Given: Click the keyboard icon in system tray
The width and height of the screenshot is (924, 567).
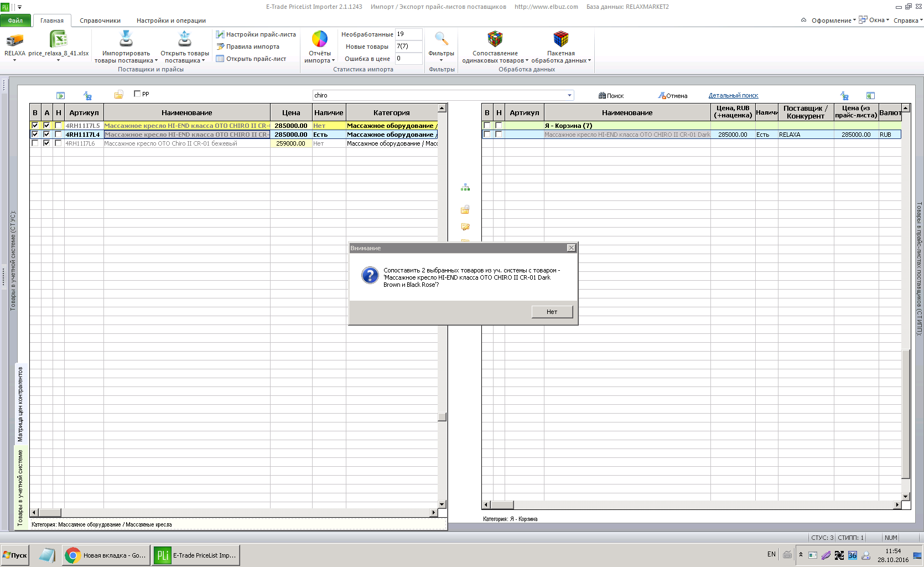Looking at the screenshot, I should pos(787,554).
